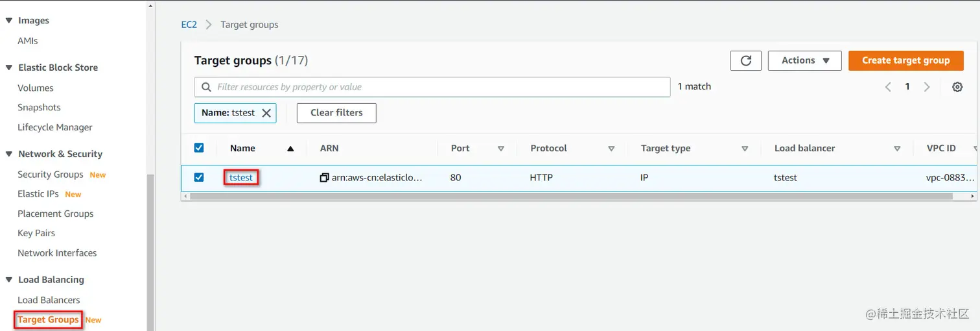Screen dimensions: 980x331
Task: Remove the Name: tstest filter tag
Action: point(266,113)
